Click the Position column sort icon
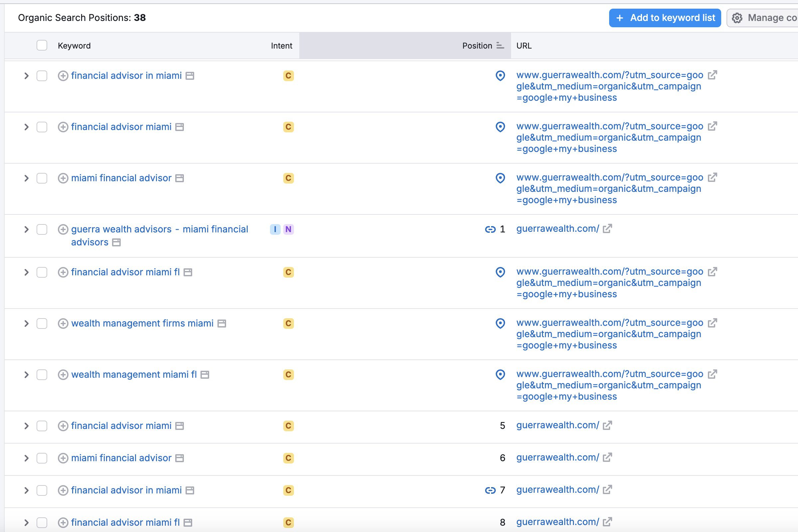Viewport: 798px width, 532px height. coord(500,46)
